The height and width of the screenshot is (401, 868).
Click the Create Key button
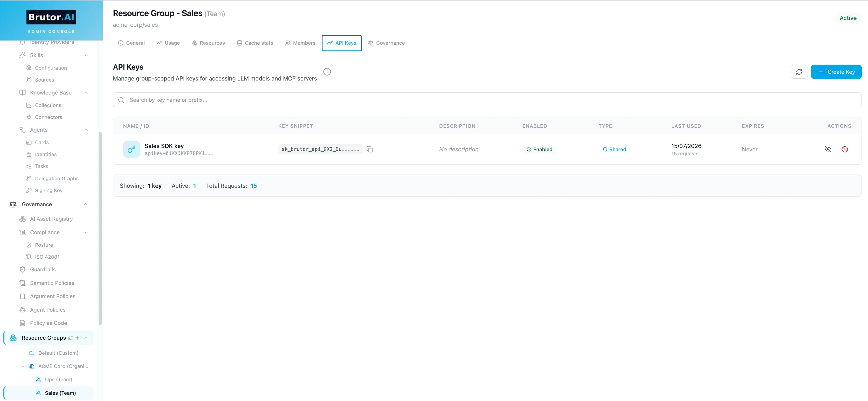pos(836,72)
